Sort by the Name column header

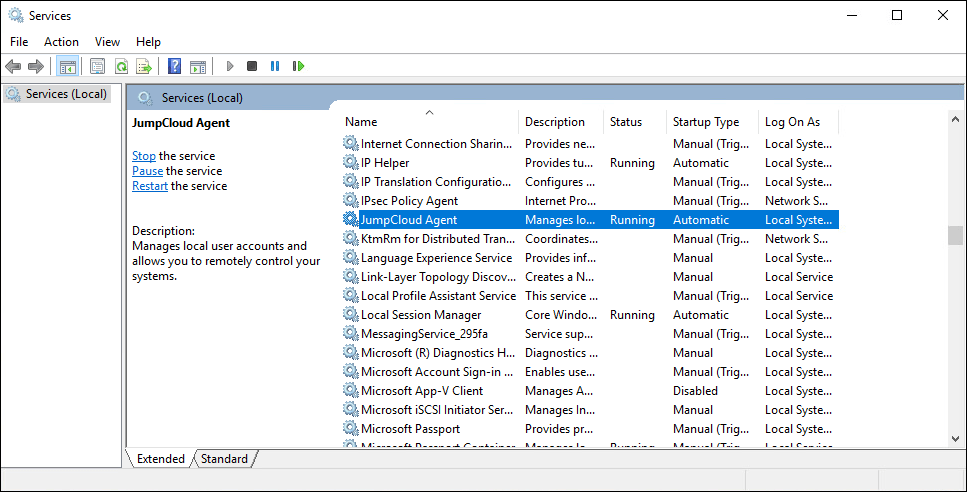point(430,121)
